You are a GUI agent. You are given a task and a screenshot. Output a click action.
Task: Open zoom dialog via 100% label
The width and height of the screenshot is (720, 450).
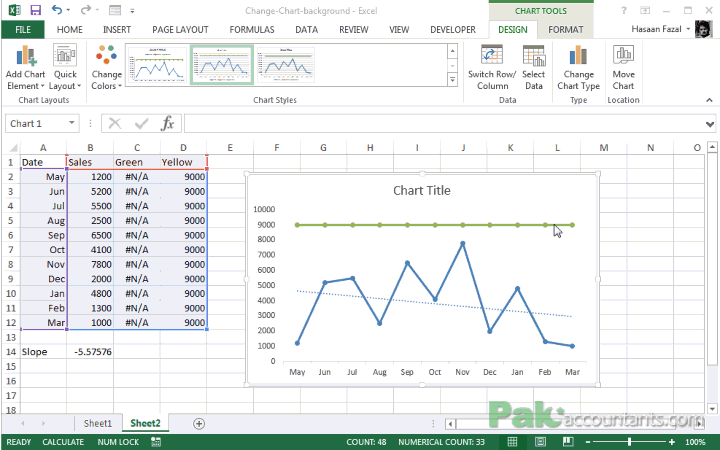tap(695, 442)
